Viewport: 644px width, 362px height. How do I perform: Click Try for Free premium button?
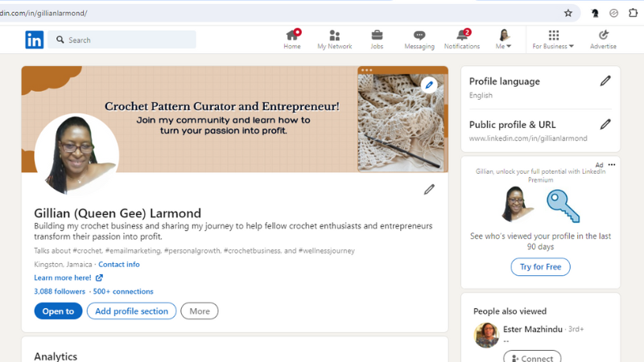coord(540,267)
